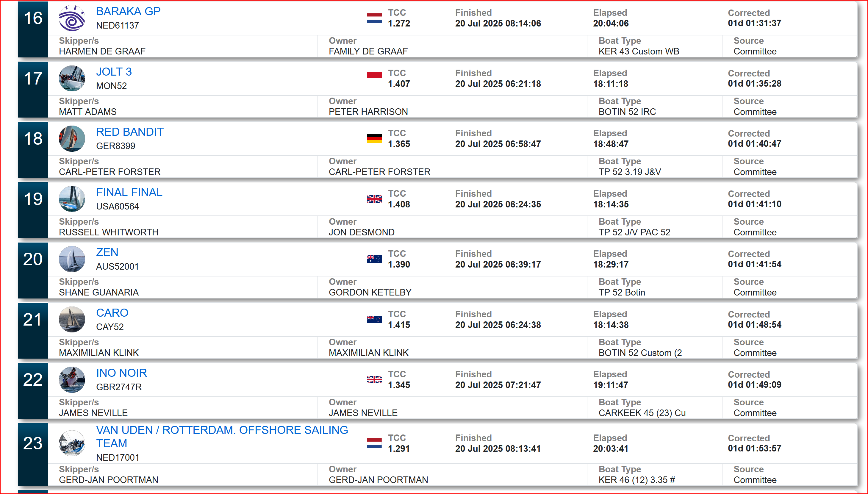The image size is (868, 494).
Task: Click the Netherlands flag beside BARAKA GP
Action: coord(374,18)
